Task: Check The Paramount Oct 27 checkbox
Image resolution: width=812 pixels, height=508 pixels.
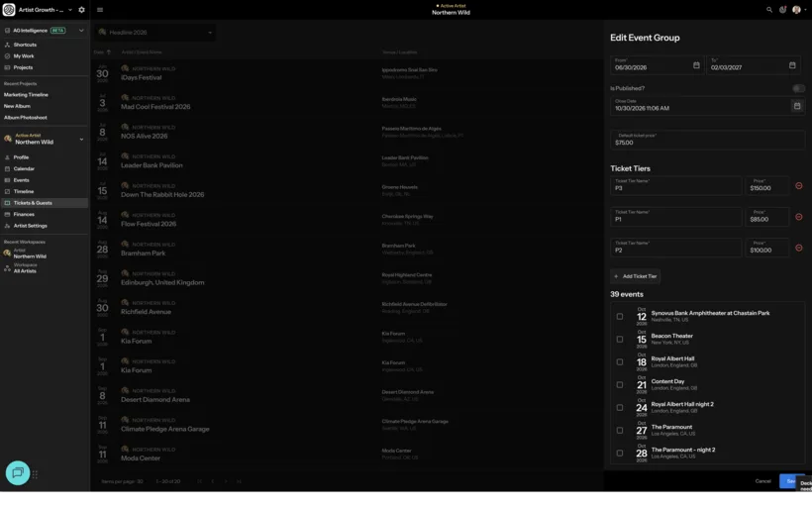Action: pyautogui.click(x=619, y=431)
